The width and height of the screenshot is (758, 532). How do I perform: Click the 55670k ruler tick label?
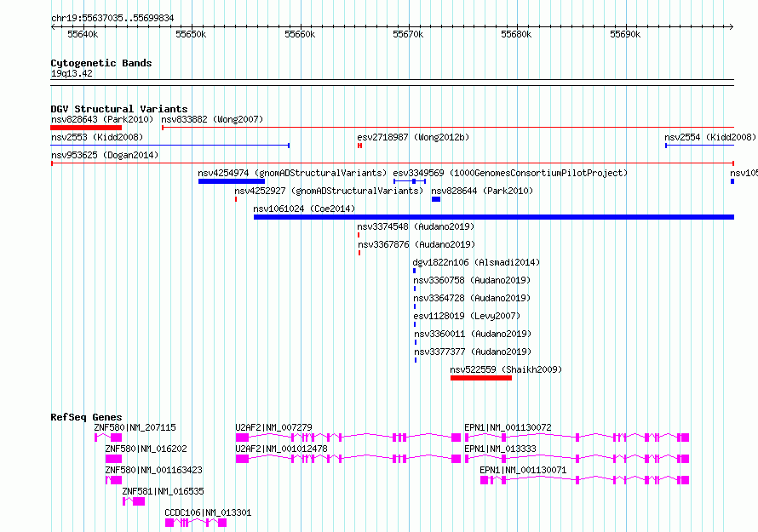tap(408, 34)
